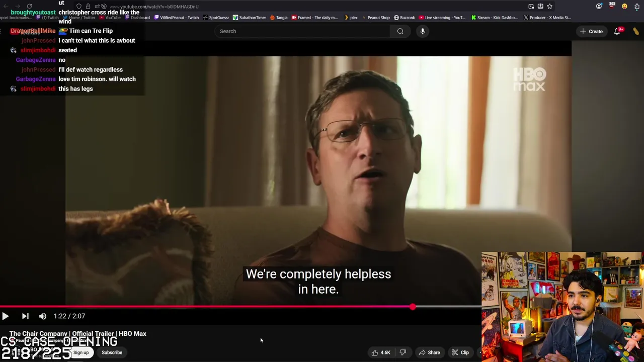644x362 pixels.
Task: Click chat message 'i can't tel what this is avbout'
Action: click(x=97, y=41)
